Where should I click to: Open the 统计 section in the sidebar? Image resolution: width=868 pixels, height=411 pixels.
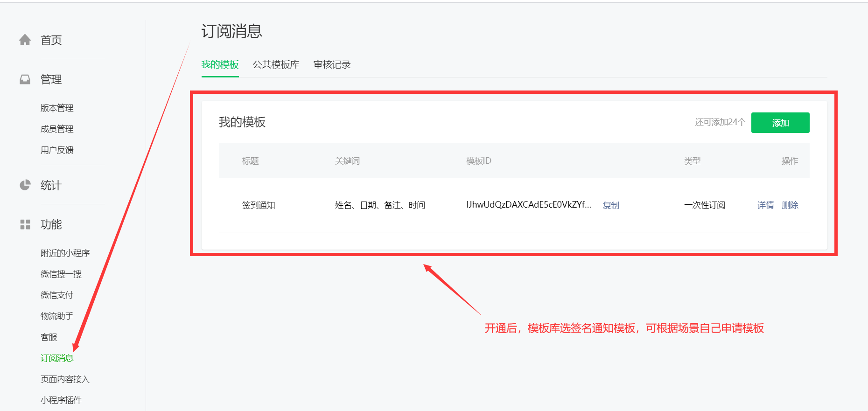tap(51, 186)
